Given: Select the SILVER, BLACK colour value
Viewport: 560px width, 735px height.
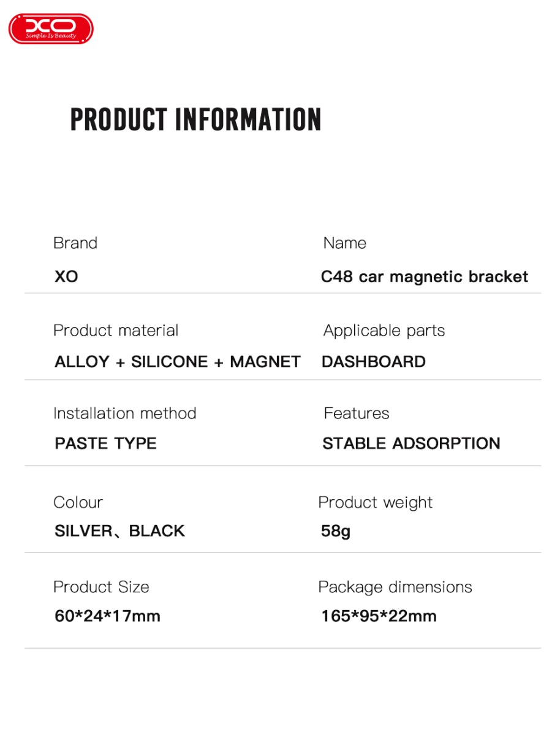Looking at the screenshot, I should tap(119, 531).
